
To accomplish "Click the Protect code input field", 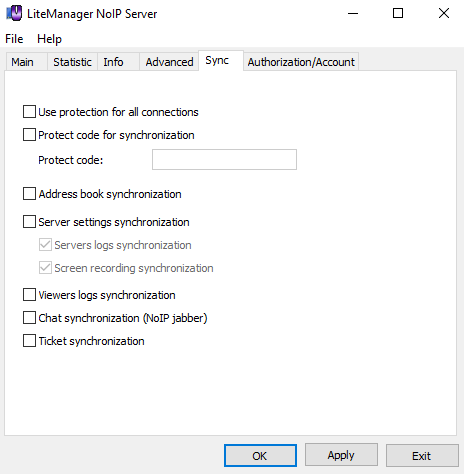I will [224, 159].
